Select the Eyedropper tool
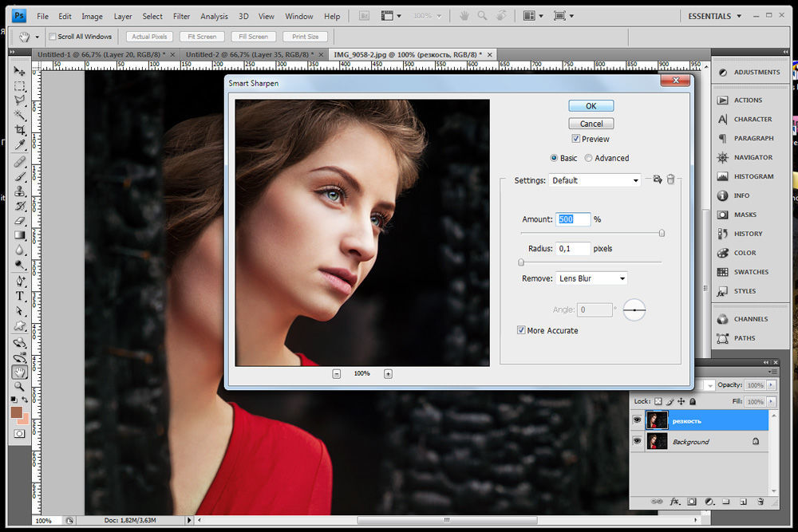Viewport: 798px width, 532px height. point(19,145)
